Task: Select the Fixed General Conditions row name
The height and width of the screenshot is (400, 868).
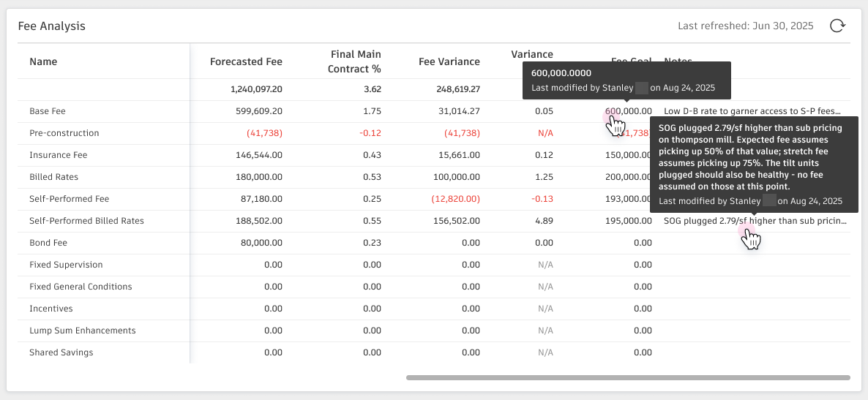Action: [x=81, y=287]
